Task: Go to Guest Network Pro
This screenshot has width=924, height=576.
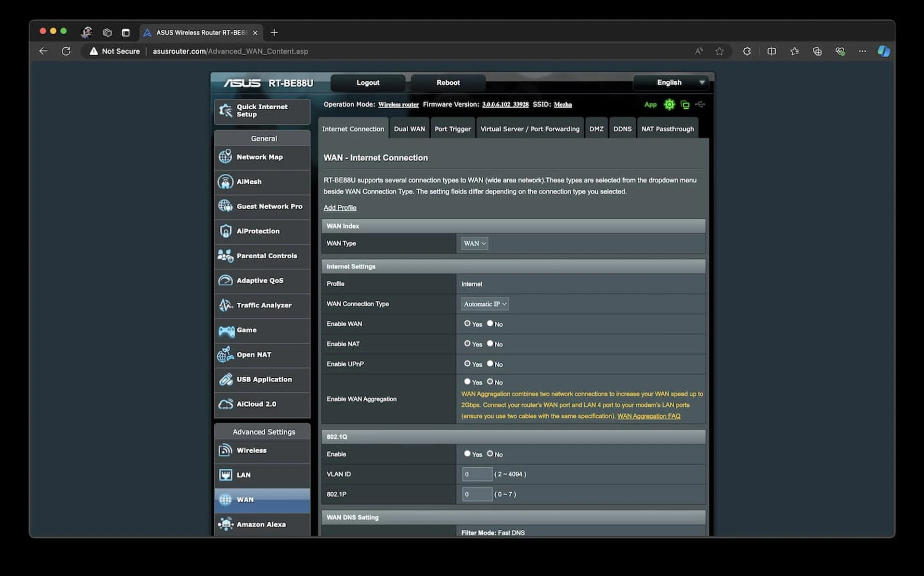Action: (x=262, y=206)
